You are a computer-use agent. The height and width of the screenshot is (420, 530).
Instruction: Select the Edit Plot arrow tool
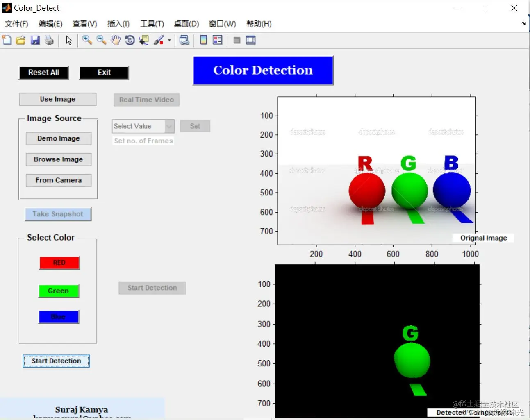pos(69,40)
